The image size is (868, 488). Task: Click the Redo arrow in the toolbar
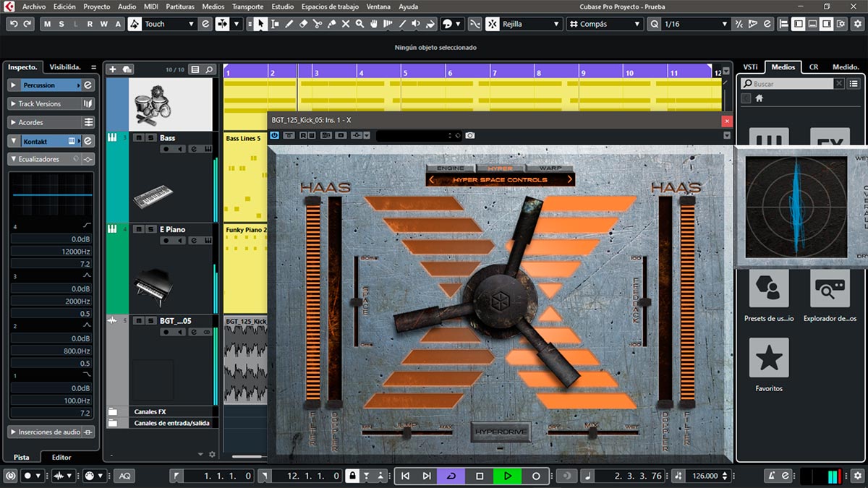coord(27,24)
